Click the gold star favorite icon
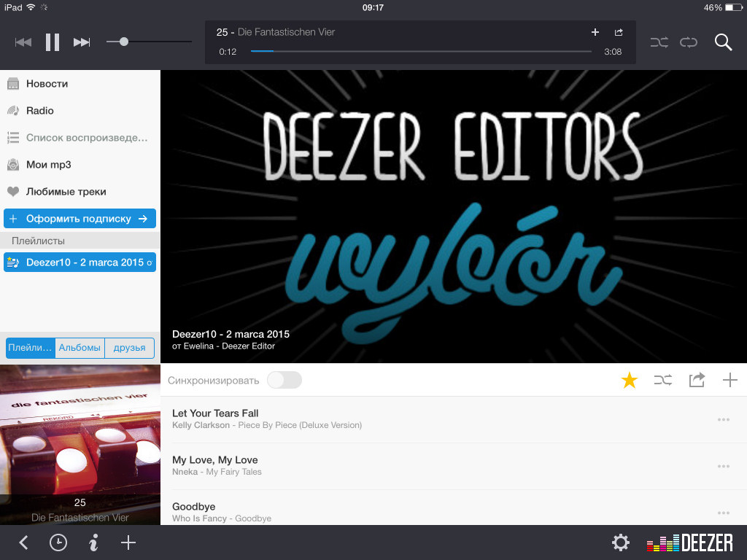The height and width of the screenshot is (560, 747). click(x=629, y=380)
